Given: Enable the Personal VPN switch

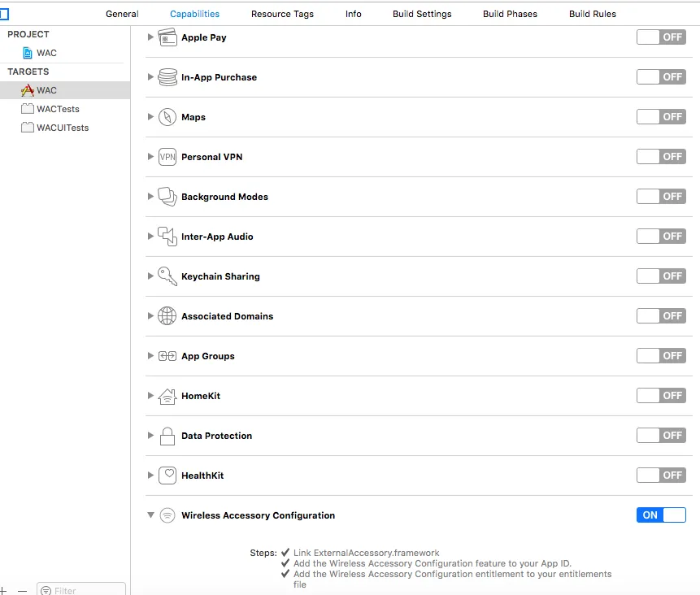Looking at the screenshot, I should 661,157.
